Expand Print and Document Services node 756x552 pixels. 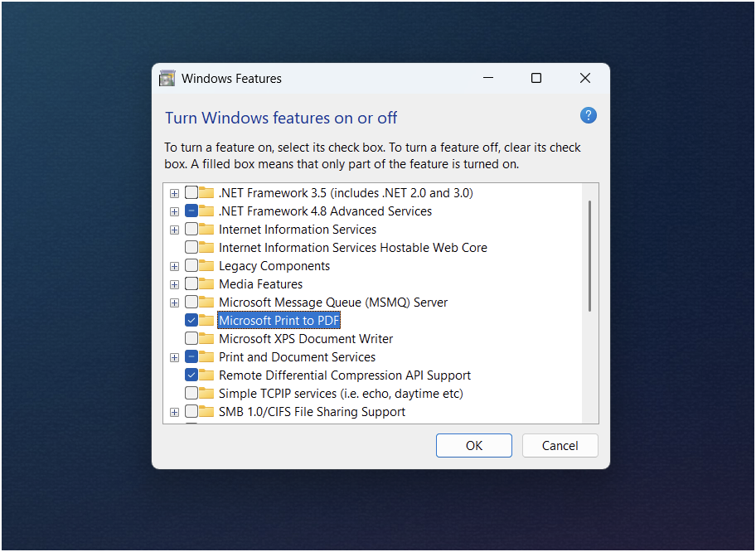click(175, 357)
